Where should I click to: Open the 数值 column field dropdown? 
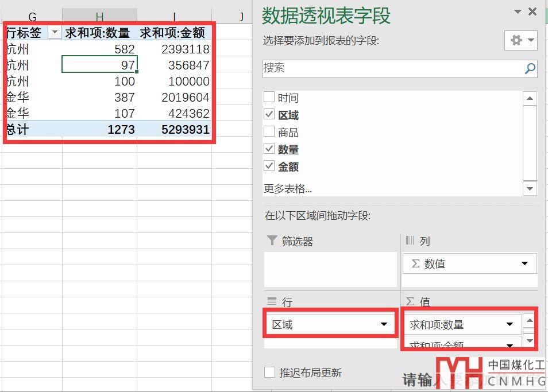coord(524,264)
